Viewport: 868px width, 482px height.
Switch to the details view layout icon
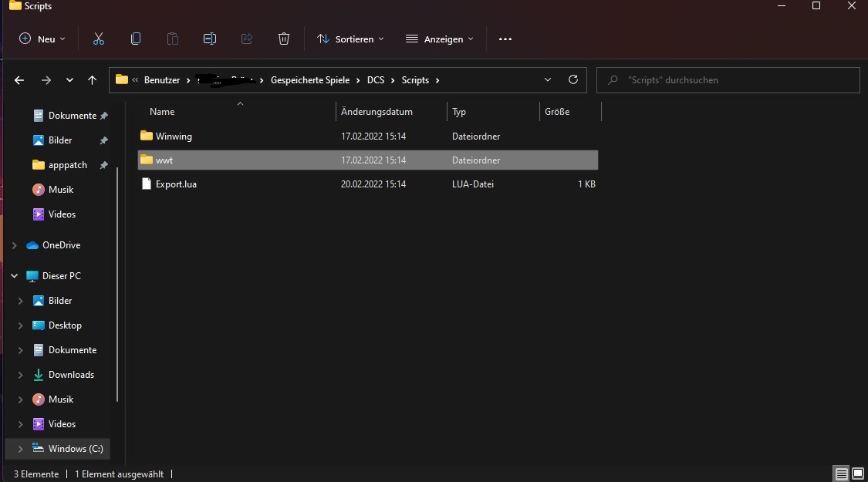(841, 474)
